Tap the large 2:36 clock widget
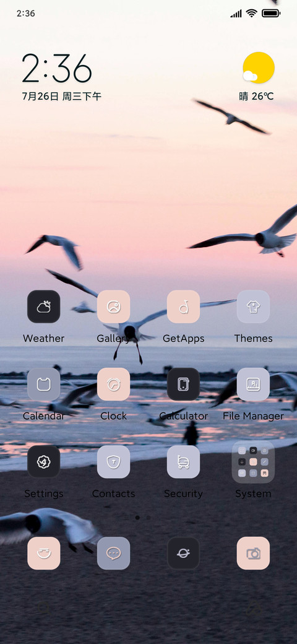The height and width of the screenshot is (644, 297). 56,69
